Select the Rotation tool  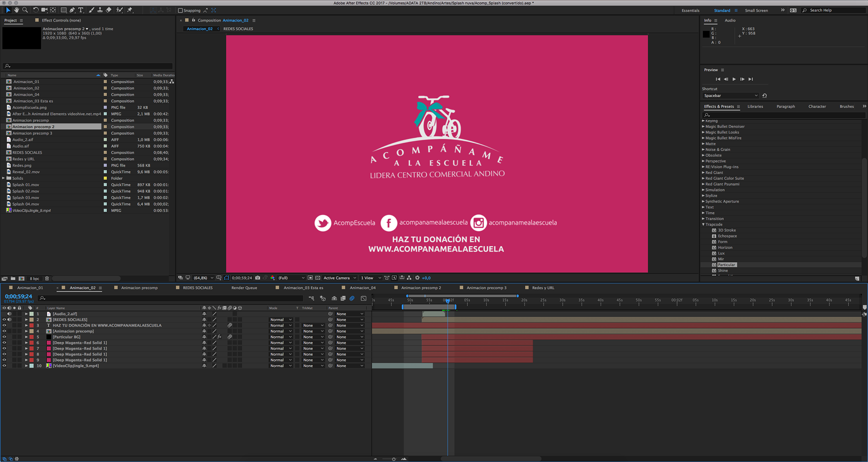click(x=36, y=10)
